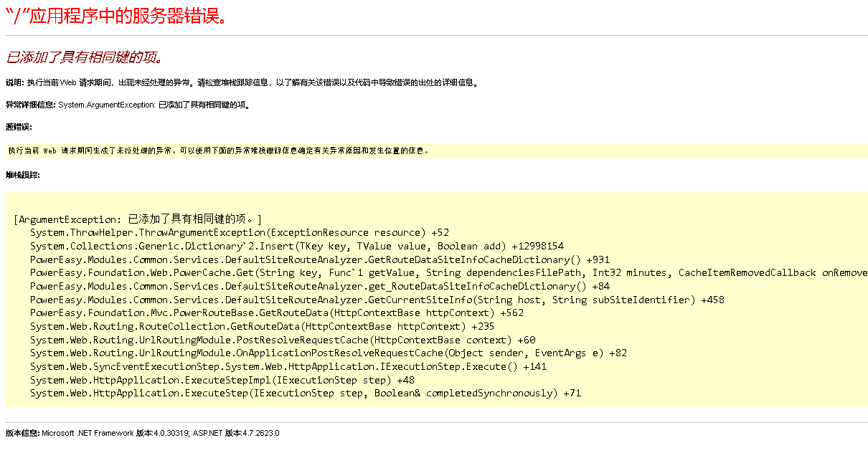This screenshot has height=453, width=868.
Task: Click the Dictionary`2.Insert stack trace line
Action: coord(296,246)
